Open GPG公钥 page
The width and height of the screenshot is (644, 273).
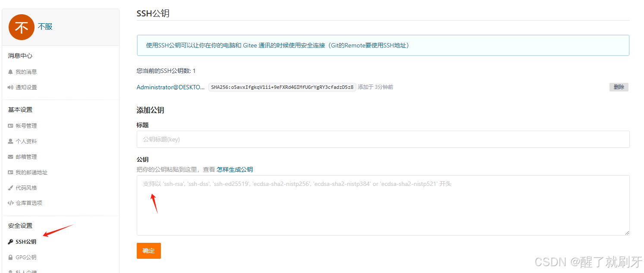[x=26, y=257]
